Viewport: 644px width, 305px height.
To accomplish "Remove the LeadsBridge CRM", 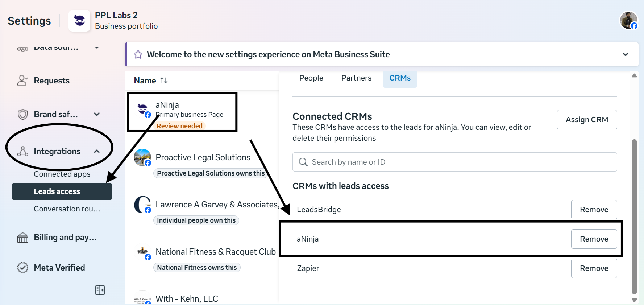I will 594,210.
